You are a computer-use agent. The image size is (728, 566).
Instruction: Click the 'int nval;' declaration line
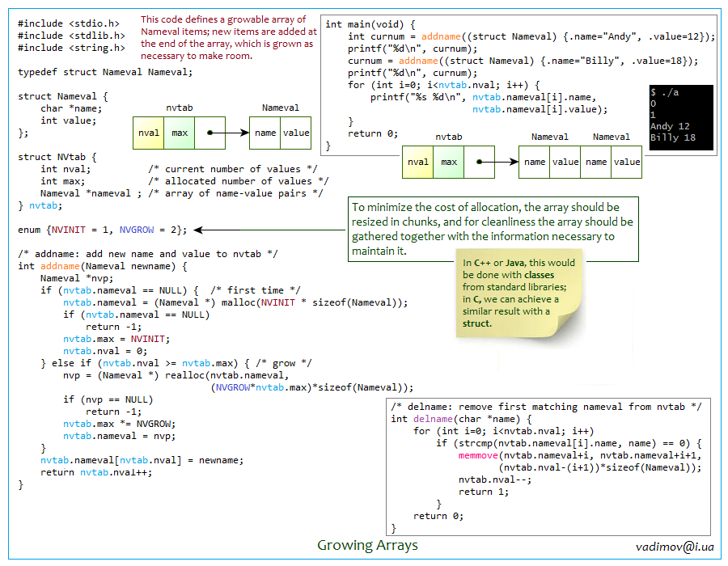point(66,169)
